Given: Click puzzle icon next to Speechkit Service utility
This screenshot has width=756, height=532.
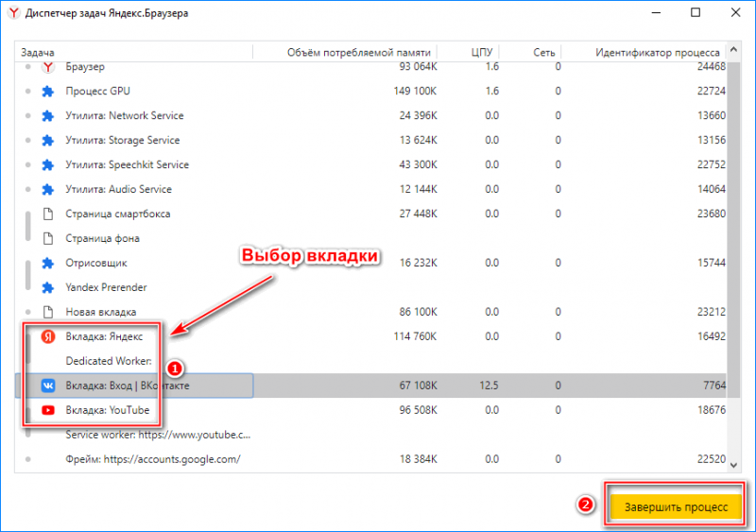Looking at the screenshot, I should (48, 165).
